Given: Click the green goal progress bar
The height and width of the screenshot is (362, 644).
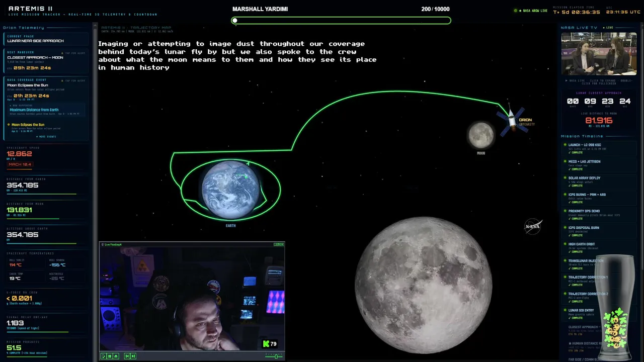Looking at the screenshot, I should [341, 21].
